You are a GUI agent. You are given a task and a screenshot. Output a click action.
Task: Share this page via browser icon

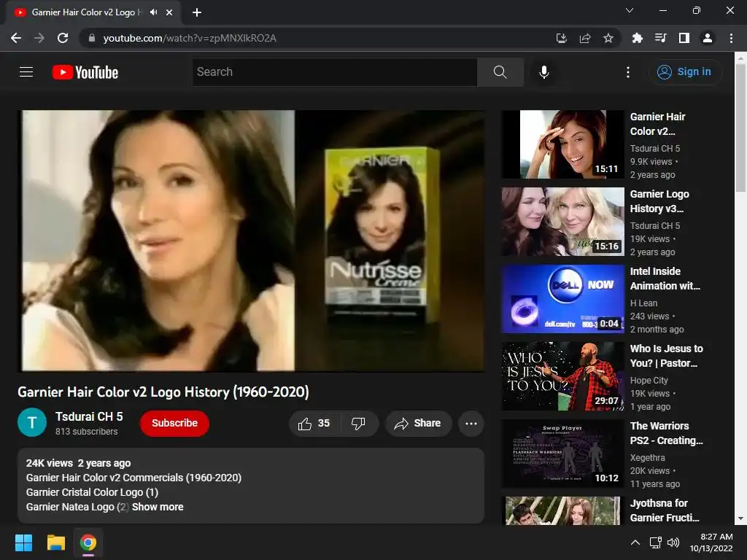click(585, 38)
